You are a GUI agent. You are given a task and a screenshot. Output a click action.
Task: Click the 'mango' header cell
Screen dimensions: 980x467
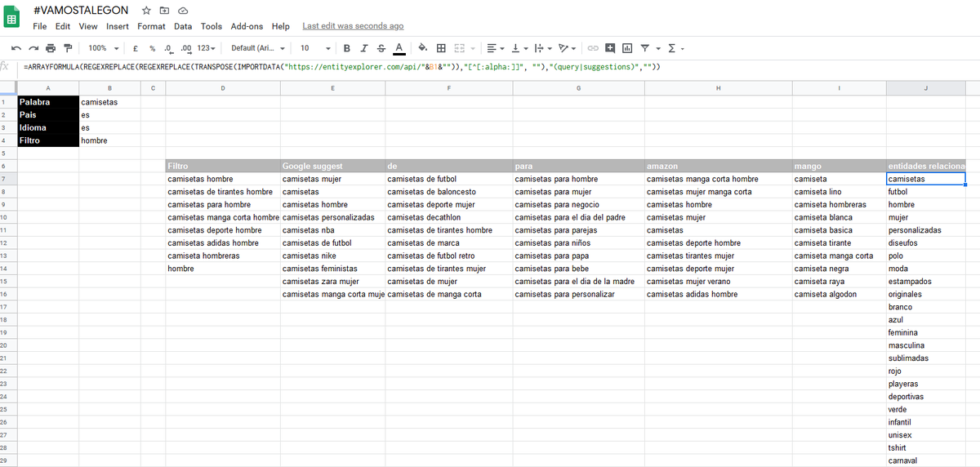click(839, 166)
